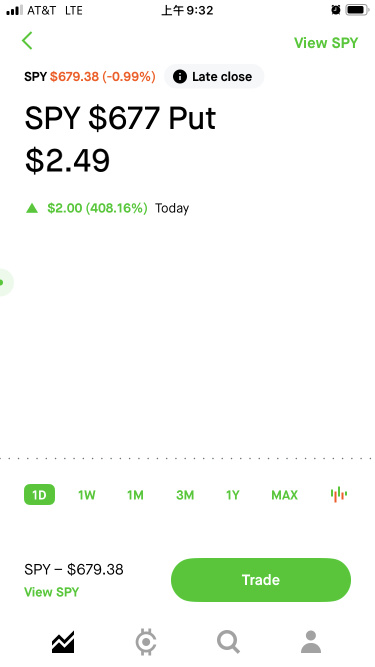Select the 1Y time range
The height and width of the screenshot is (667, 375).
pos(233,495)
